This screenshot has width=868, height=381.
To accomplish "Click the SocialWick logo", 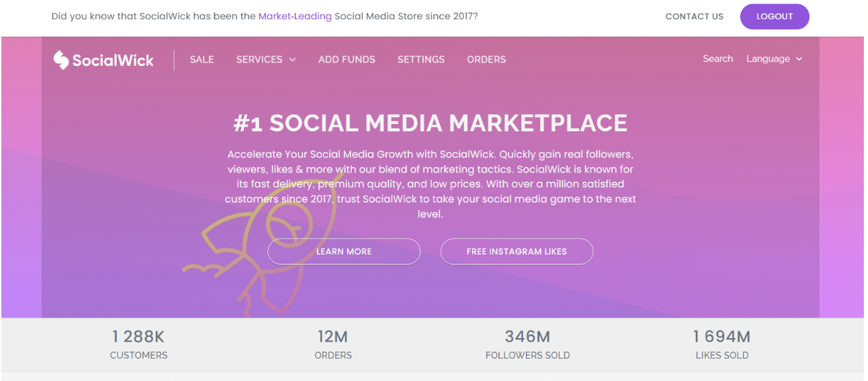I will (104, 60).
